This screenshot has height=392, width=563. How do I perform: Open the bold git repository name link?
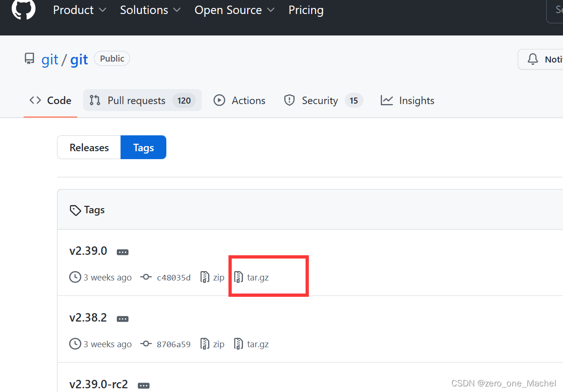pyautogui.click(x=79, y=60)
